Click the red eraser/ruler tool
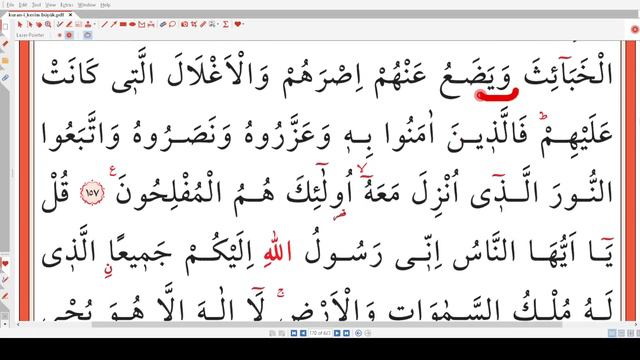Image resolution: width=640 pixels, height=360 pixels. (203, 25)
